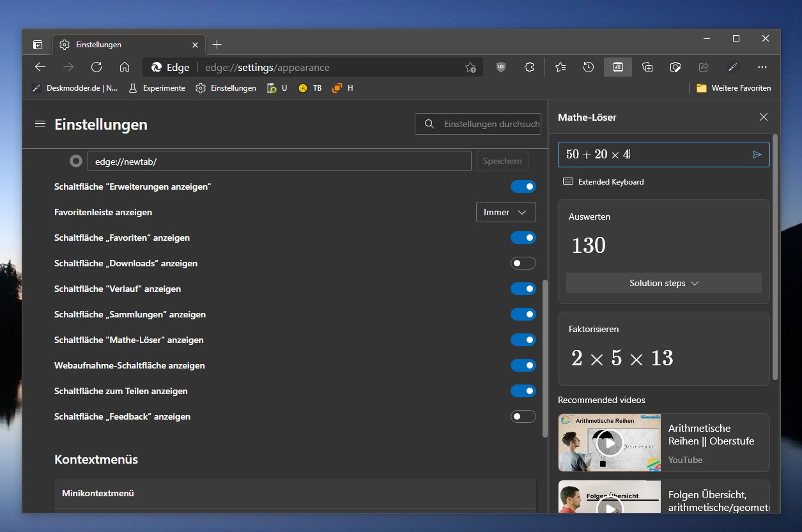Turn off the 'Mathe-Löser' button switch
Viewport: 802px width, 532px height.
click(x=523, y=340)
